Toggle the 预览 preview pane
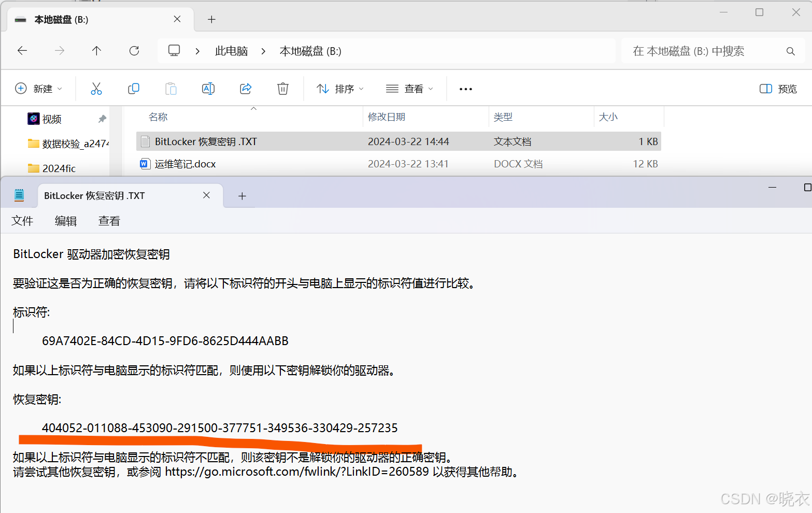 coord(778,89)
